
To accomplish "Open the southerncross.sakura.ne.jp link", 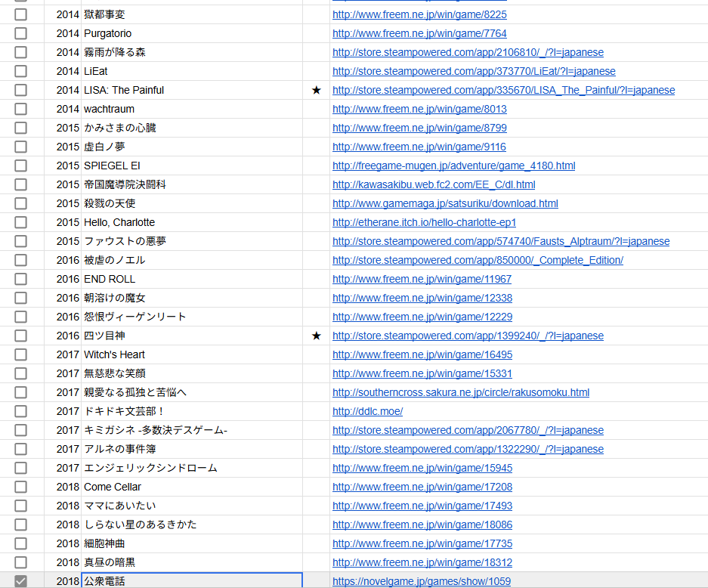I will click(x=461, y=392).
